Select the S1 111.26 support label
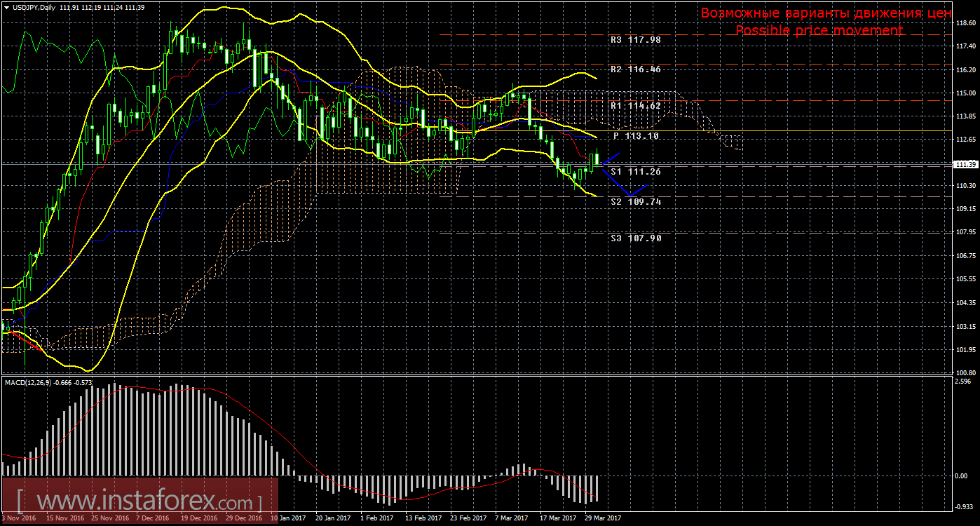Image resolution: width=980 pixels, height=526 pixels. [x=635, y=171]
